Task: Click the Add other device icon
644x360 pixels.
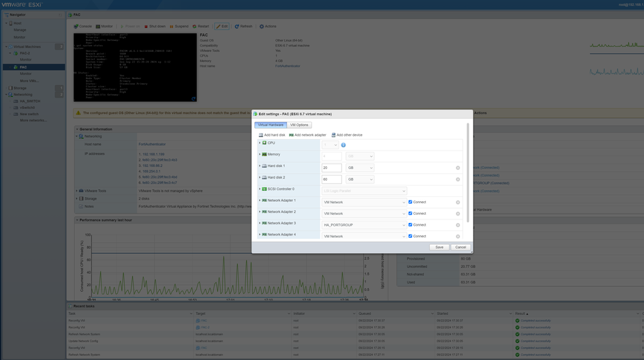Action: click(333, 135)
